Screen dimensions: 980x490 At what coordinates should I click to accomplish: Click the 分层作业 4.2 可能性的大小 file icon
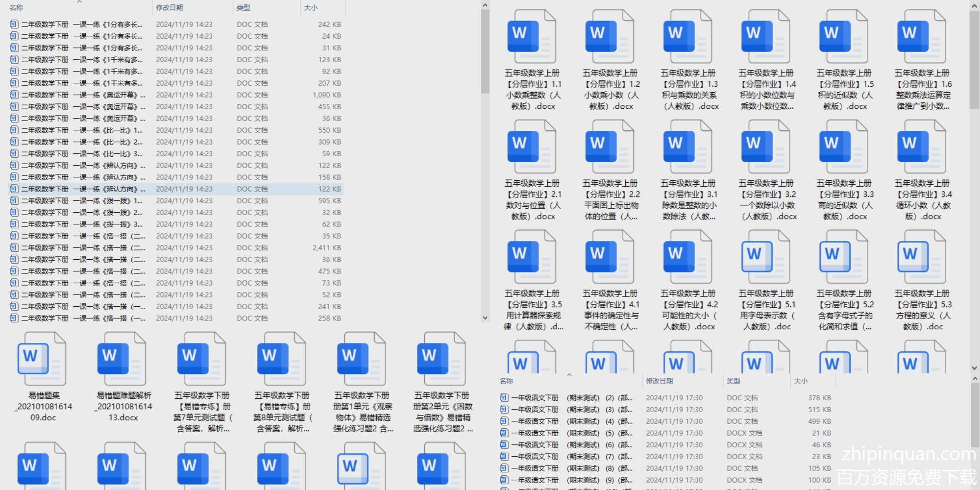687,258
